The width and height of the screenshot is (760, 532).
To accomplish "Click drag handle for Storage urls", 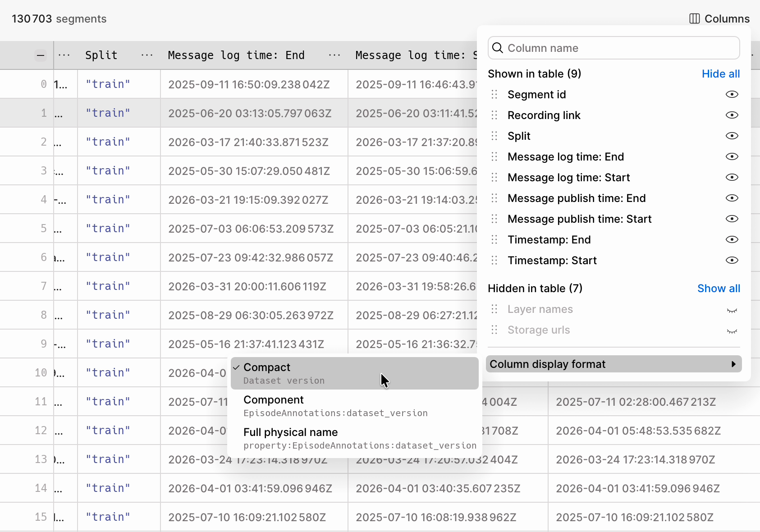I will pos(494,330).
